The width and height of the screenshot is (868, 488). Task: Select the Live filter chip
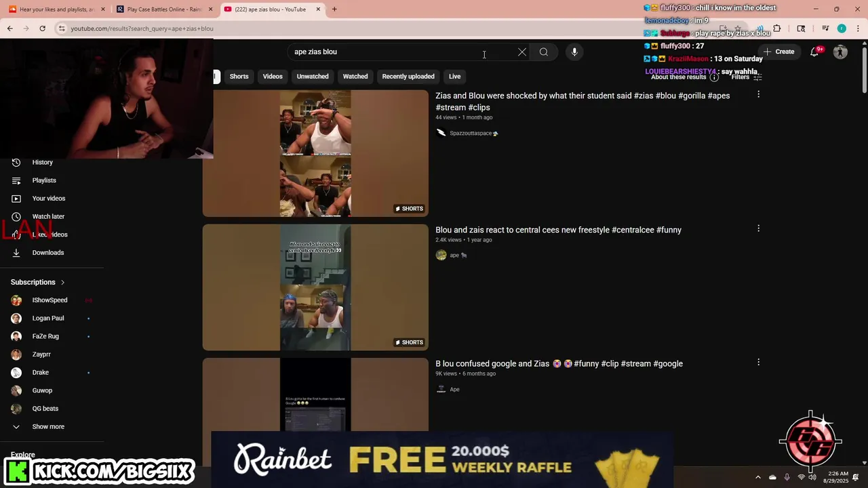point(454,77)
